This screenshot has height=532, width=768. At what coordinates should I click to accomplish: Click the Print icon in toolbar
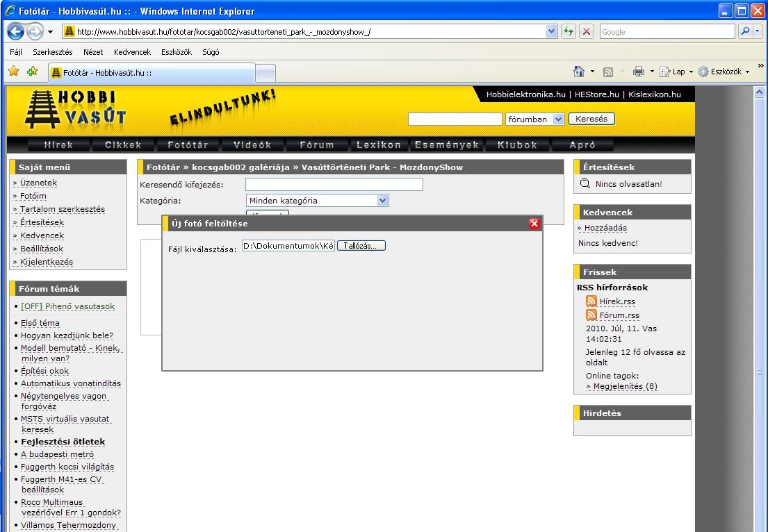[x=639, y=72]
